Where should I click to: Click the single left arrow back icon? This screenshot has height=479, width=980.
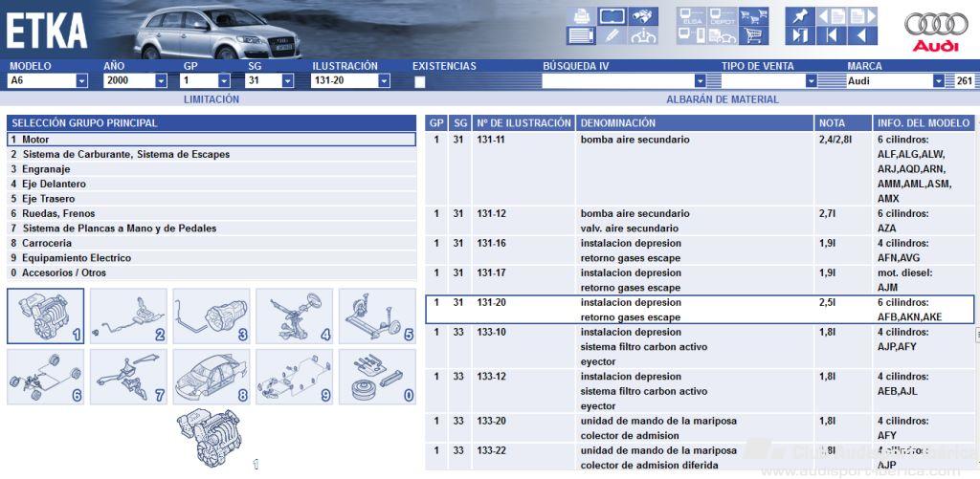(x=862, y=35)
